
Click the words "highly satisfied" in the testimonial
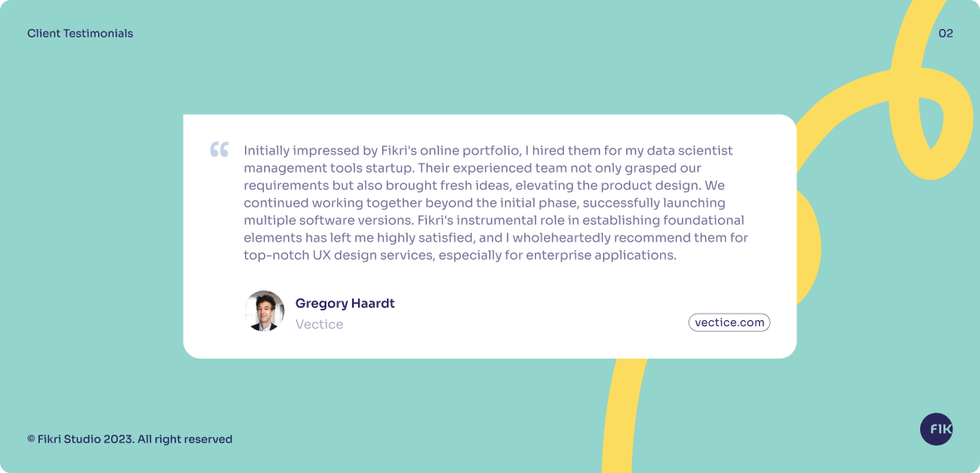pyautogui.click(x=424, y=238)
